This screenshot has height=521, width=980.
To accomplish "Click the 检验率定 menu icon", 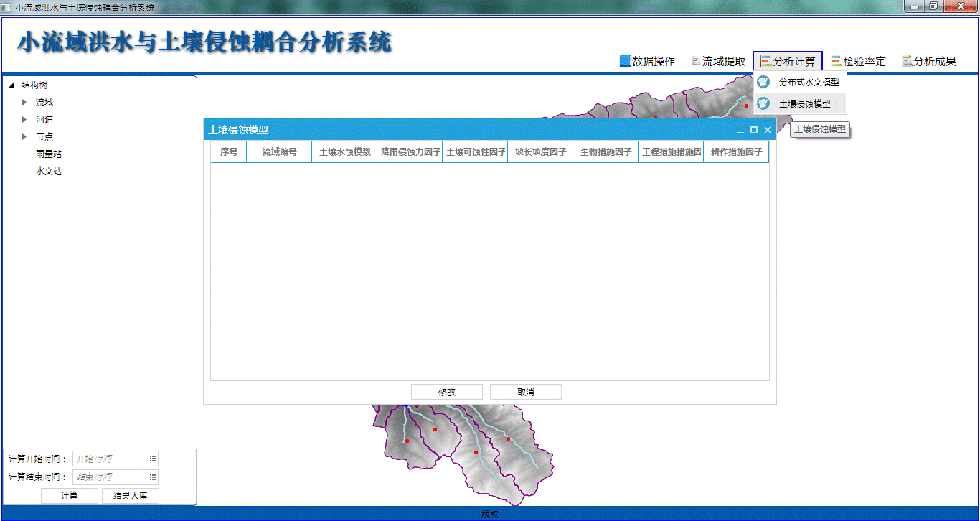I will click(836, 61).
